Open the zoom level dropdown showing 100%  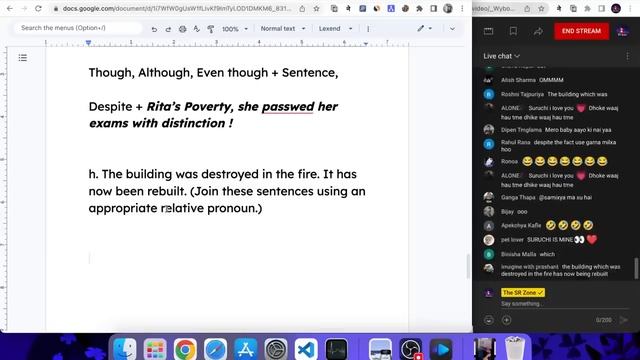[x=235, y=29]
